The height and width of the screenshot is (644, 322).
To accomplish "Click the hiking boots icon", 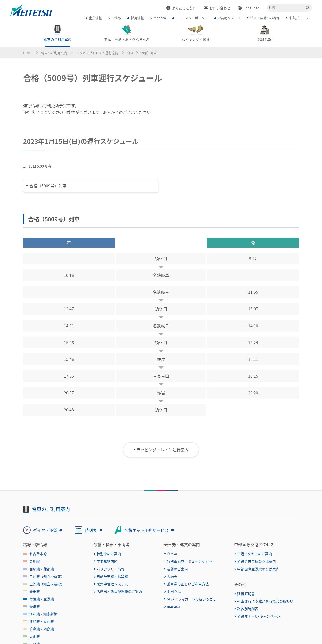I will coord(196,30).
